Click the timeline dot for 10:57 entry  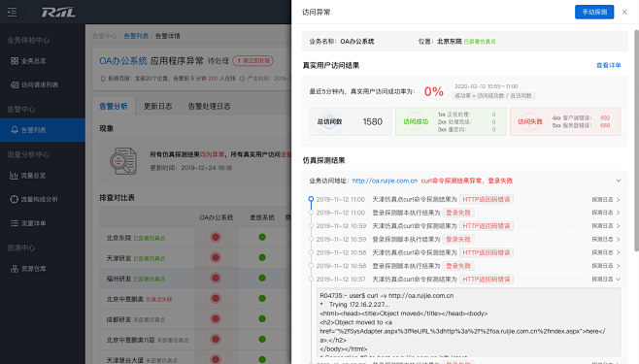(x=311, y=279)
